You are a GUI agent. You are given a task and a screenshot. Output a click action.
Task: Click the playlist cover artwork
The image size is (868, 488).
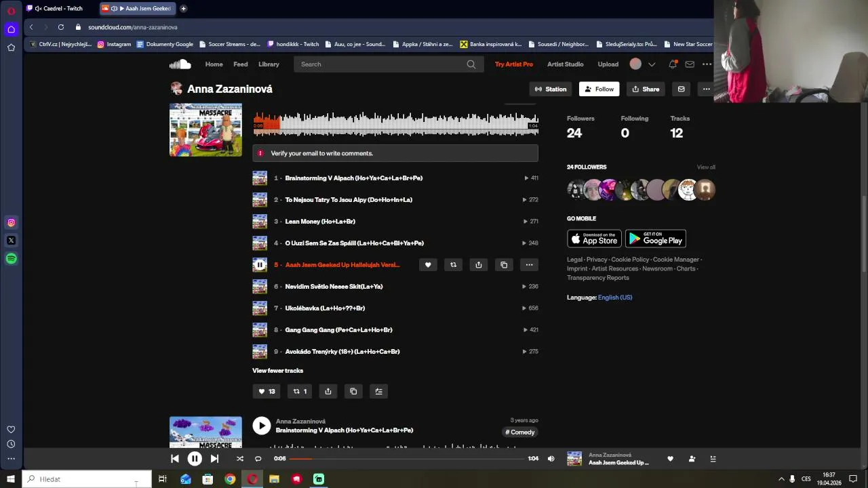(x=205, y=129)
